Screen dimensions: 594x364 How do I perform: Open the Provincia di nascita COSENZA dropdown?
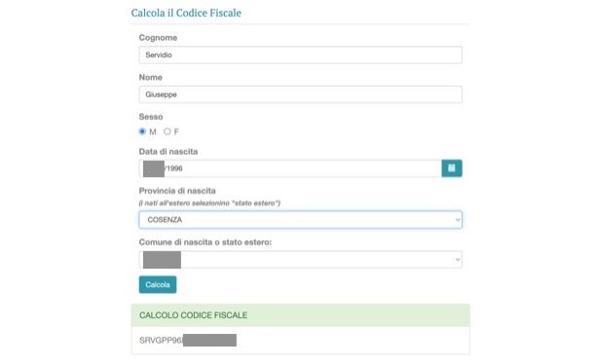pyautogui.click(x=301, y=220)
